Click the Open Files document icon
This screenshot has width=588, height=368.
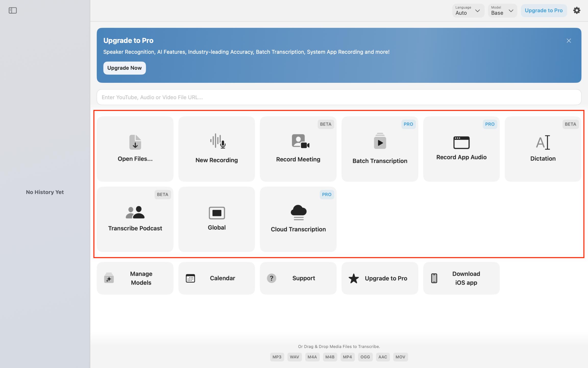click(135, 142)
